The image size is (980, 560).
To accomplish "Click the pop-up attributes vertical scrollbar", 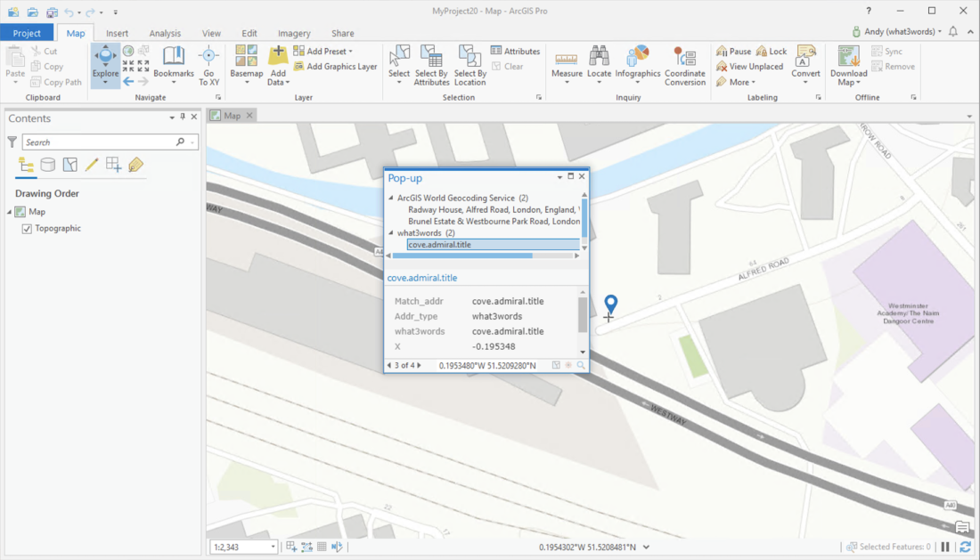I will [583, 314].
